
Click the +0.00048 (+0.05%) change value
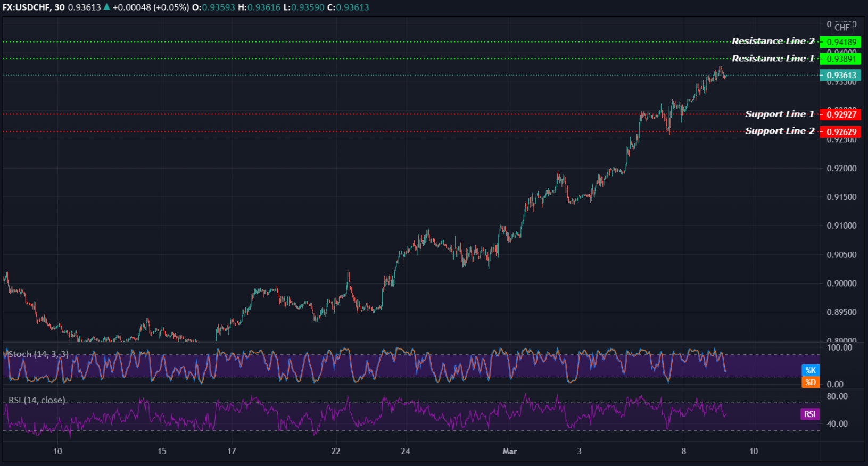(x=151, y=7)
